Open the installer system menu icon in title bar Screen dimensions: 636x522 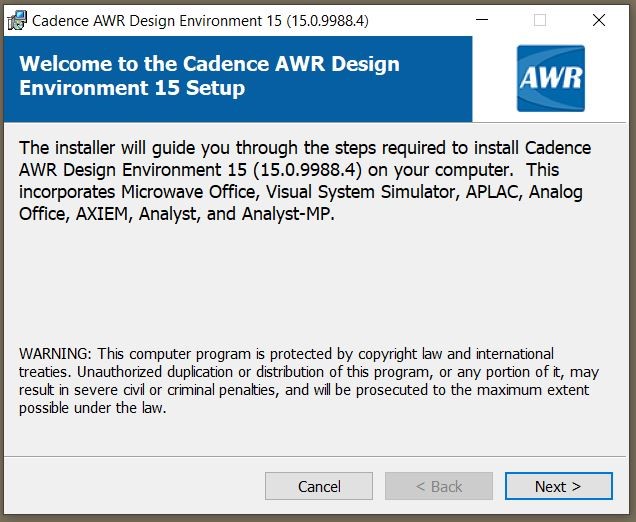(17, 20)
